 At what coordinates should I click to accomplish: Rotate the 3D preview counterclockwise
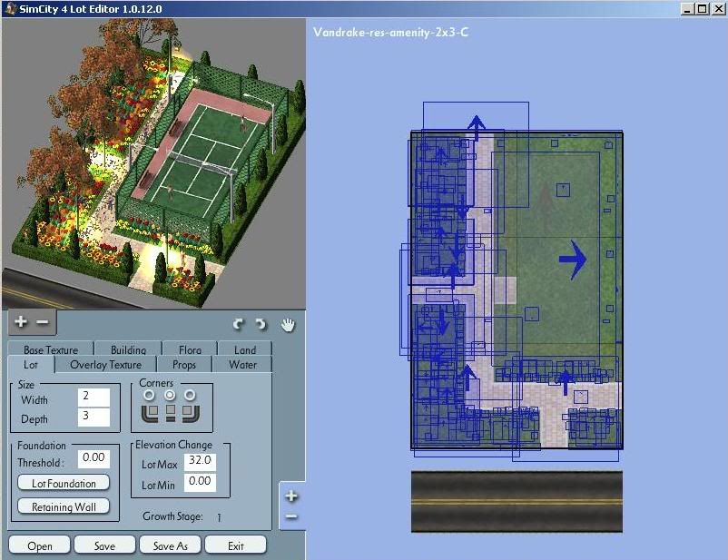[239, 324]
